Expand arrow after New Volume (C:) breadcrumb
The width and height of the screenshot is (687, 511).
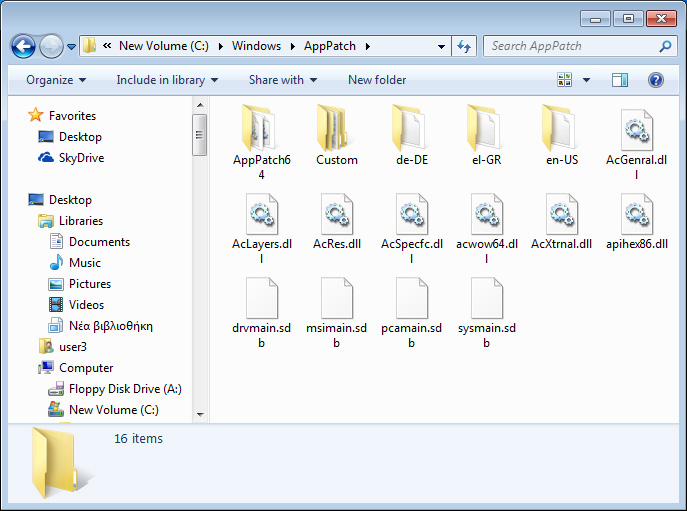[x=221, y=46]
